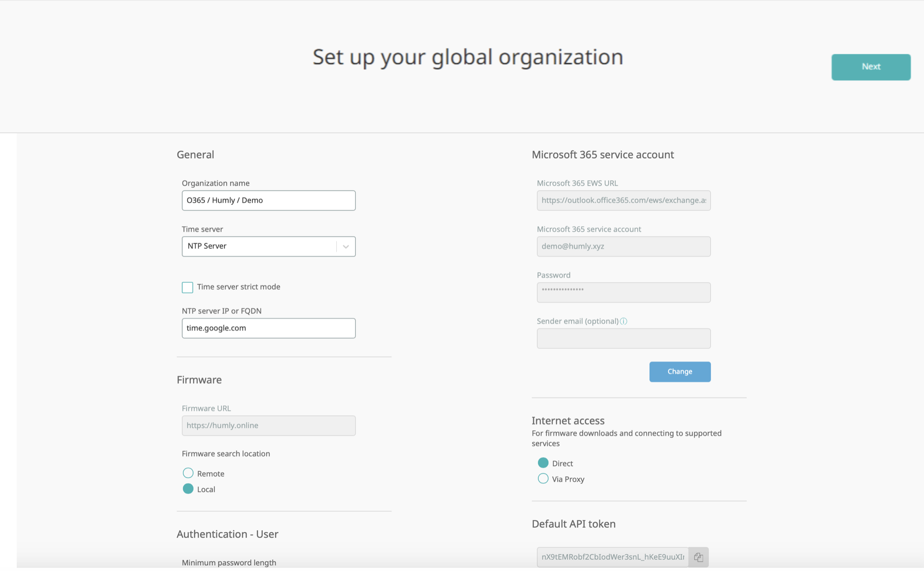Select the Sender email input box
The width and height of the screenshot is (924, 571).
point(623,338)
